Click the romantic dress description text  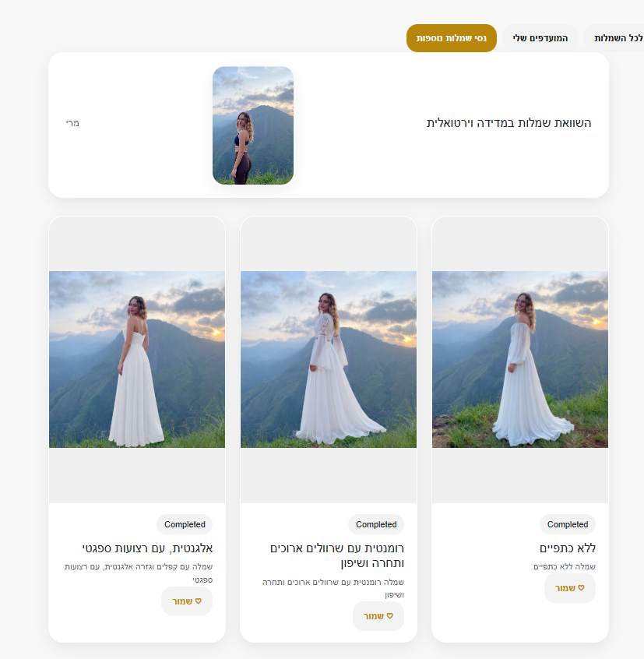coord(333,588)
